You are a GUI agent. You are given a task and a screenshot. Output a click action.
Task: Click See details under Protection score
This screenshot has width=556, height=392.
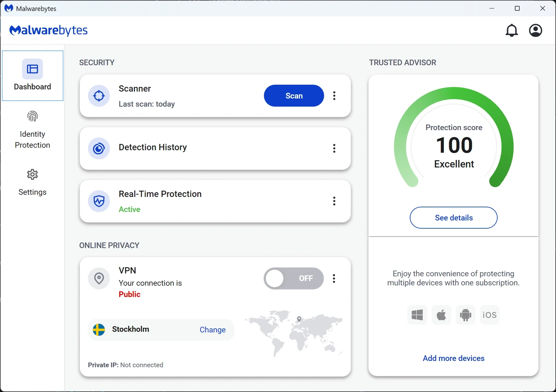(453, 217)
